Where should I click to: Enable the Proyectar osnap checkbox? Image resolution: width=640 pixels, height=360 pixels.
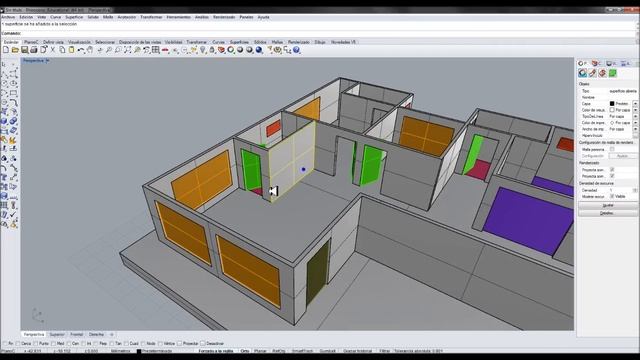click(x=179, y=344)
